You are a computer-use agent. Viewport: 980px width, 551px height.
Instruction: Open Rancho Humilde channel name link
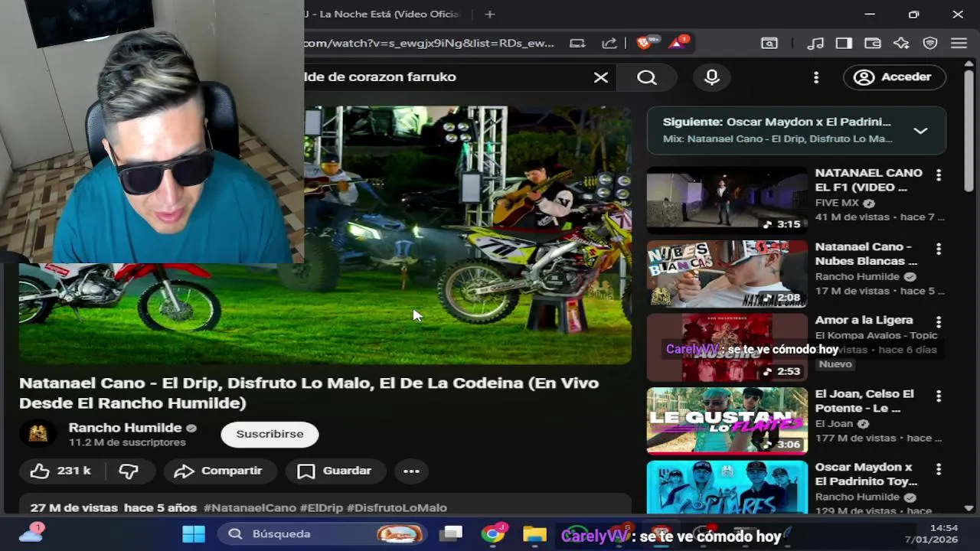click(x=125, y=428)
